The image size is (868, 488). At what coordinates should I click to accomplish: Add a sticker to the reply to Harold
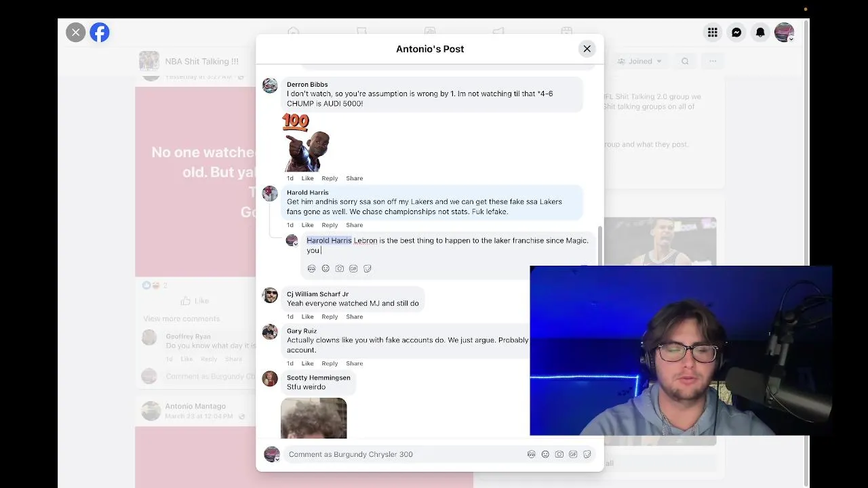point(368,268)
